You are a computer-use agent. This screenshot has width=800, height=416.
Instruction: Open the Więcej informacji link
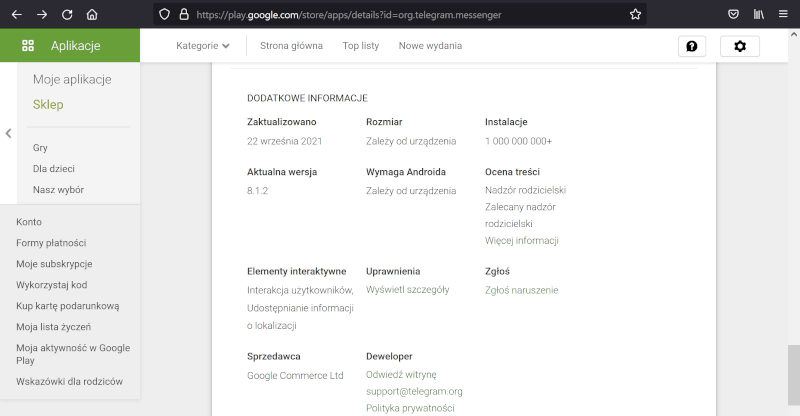(521, 241)
